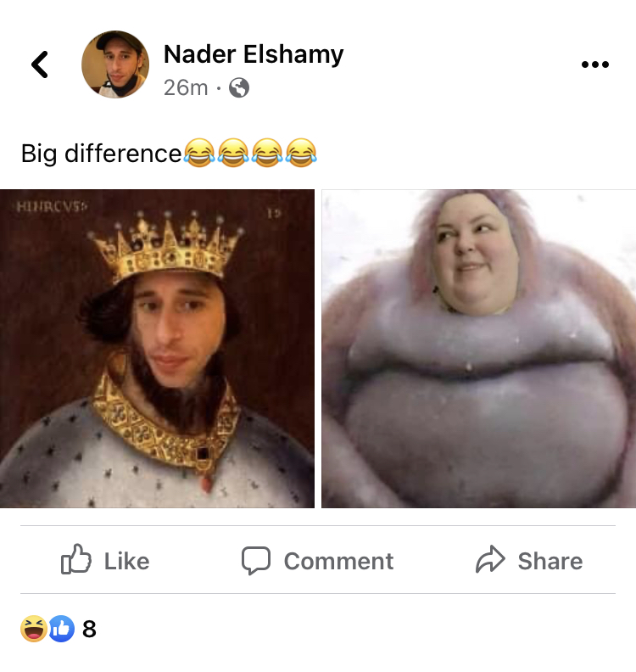Click the Big difference caption text

click(102, 154)
